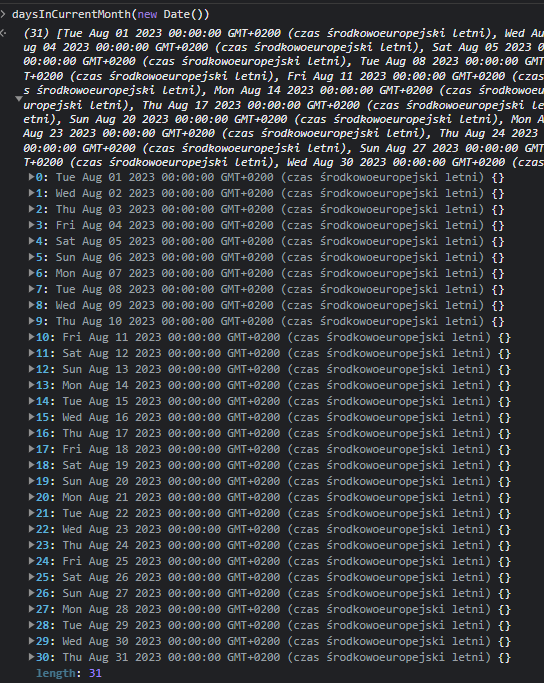
Task: Click the {} braces after Thu Aug 31
Action: point(504,657)
